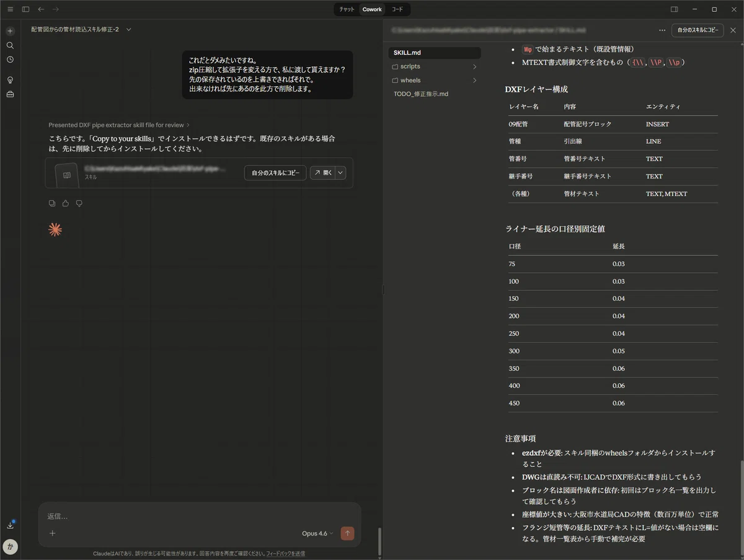The image size is (744, 560).
Task: Click the 注意事項 heading
Action: 520,438
